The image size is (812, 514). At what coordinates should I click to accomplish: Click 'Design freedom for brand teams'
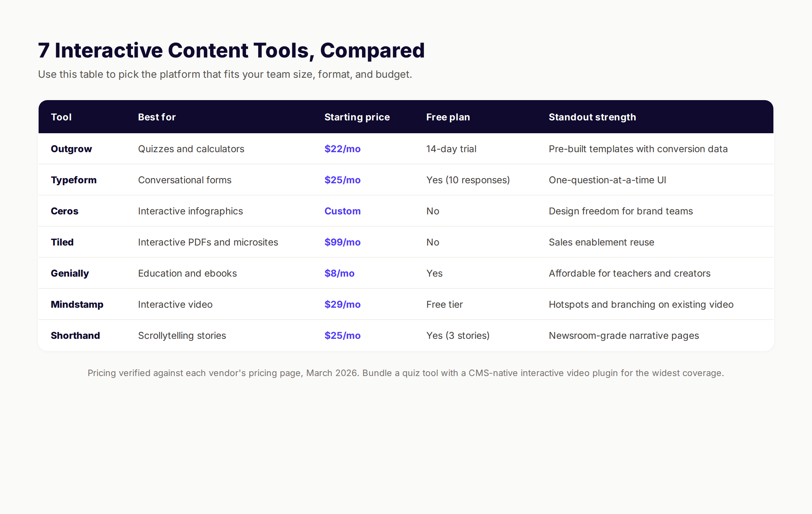tap(621, 211)
